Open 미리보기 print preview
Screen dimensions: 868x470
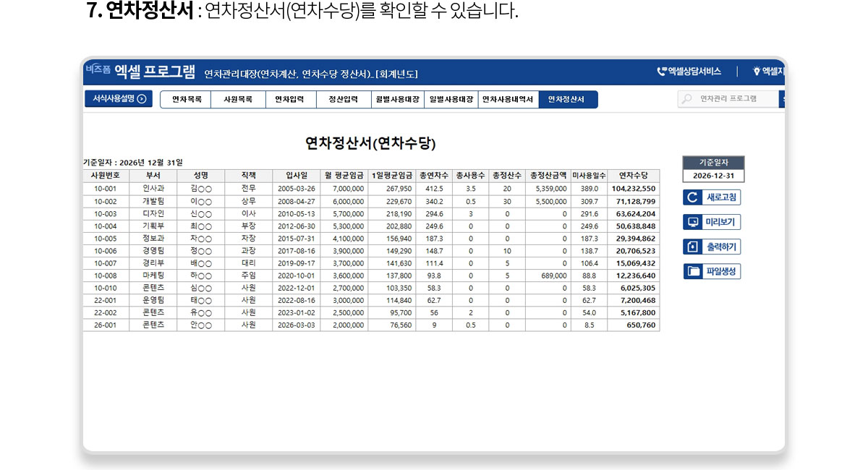pyautogui.click(x=712, y=223)
